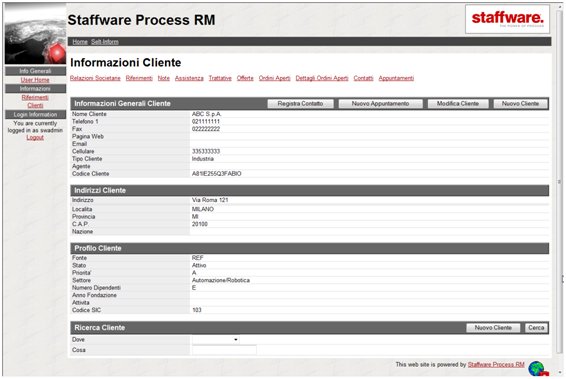Open the Offerte section link
Image resolution: width=566 pixels, height=379 pixels.
[245, 78]
